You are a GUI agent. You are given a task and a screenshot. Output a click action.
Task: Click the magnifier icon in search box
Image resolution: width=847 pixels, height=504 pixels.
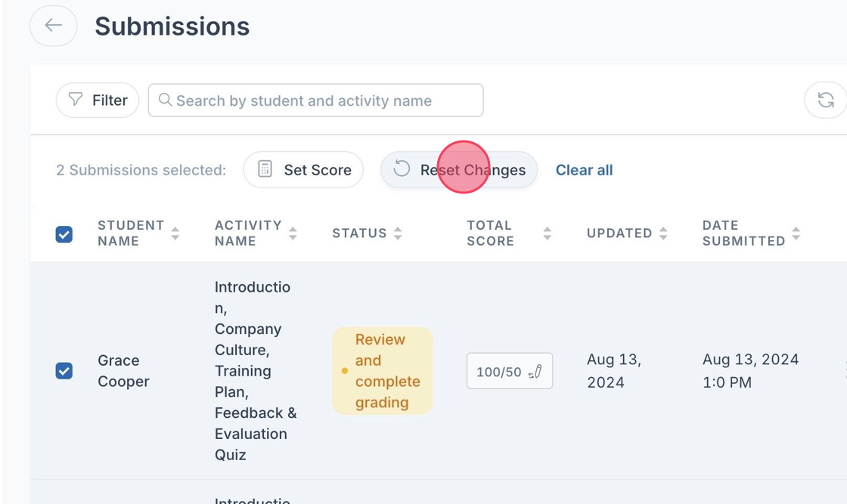point(165,100)
